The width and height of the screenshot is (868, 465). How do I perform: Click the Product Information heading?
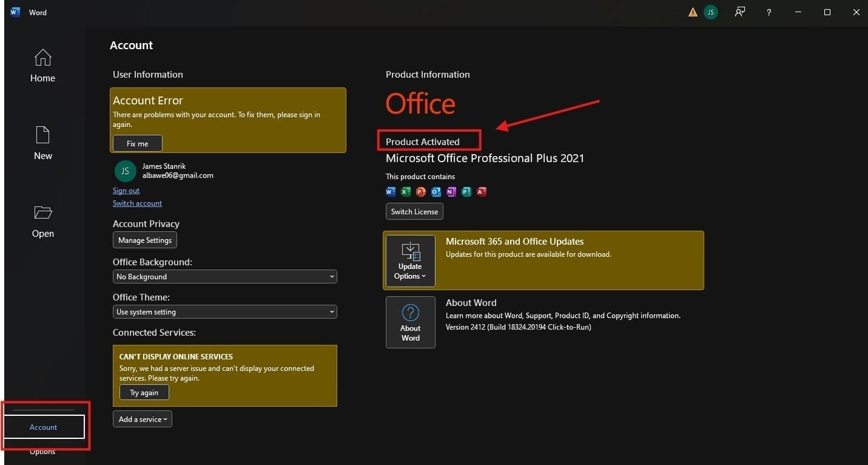pos(428,75)
